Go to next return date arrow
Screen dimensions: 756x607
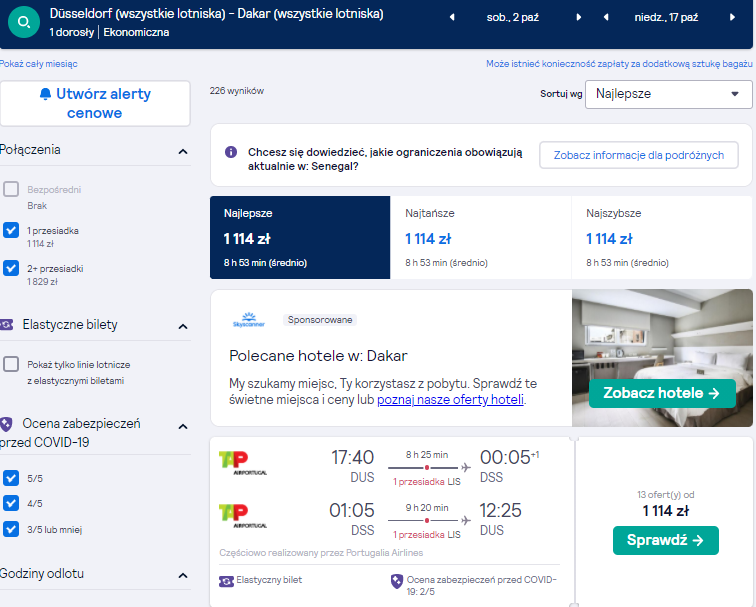(x=732, y=17)
